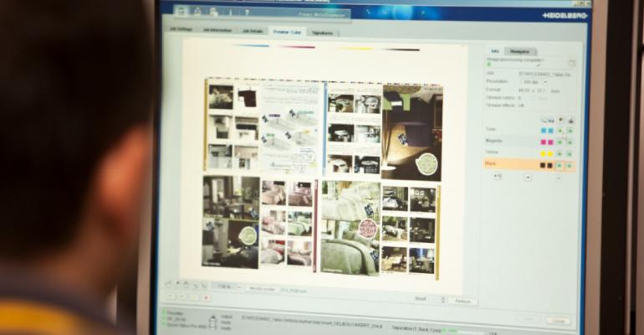Click the Refresh button
The height and width of the screenshot is (335, 644).
click(463, 301)
